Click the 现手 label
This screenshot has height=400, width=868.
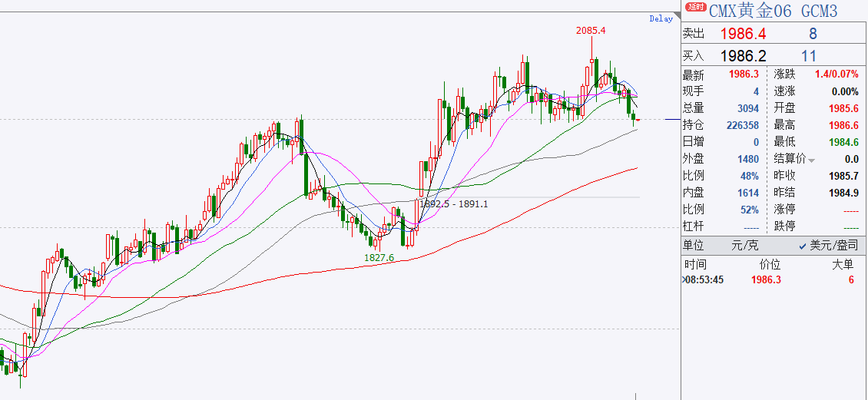694,91
